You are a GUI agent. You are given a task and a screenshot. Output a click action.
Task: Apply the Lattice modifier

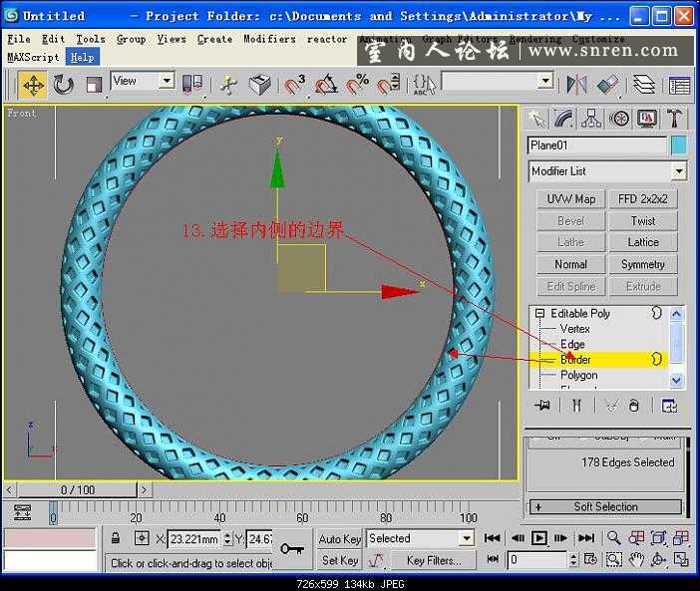tap(643, 242)
